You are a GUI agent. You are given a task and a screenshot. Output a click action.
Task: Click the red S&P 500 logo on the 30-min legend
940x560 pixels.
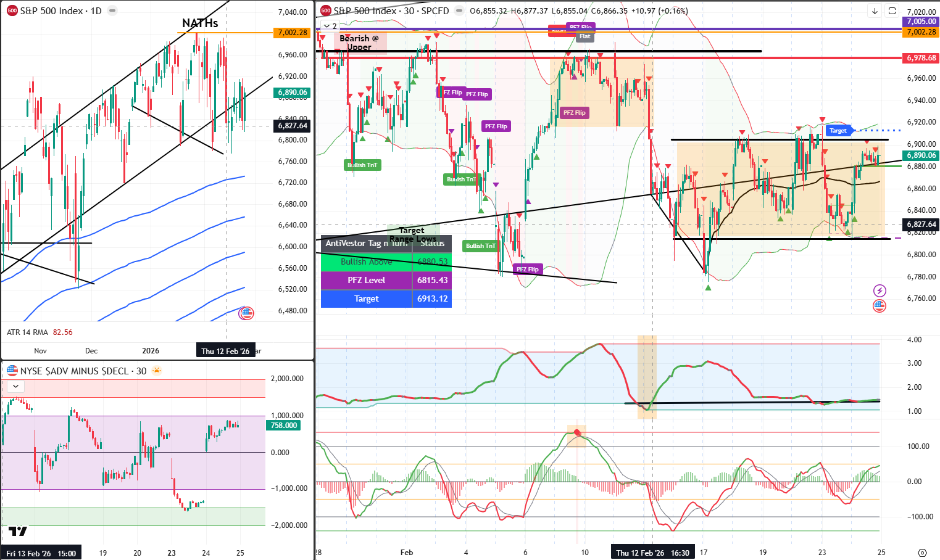point(326,10)
